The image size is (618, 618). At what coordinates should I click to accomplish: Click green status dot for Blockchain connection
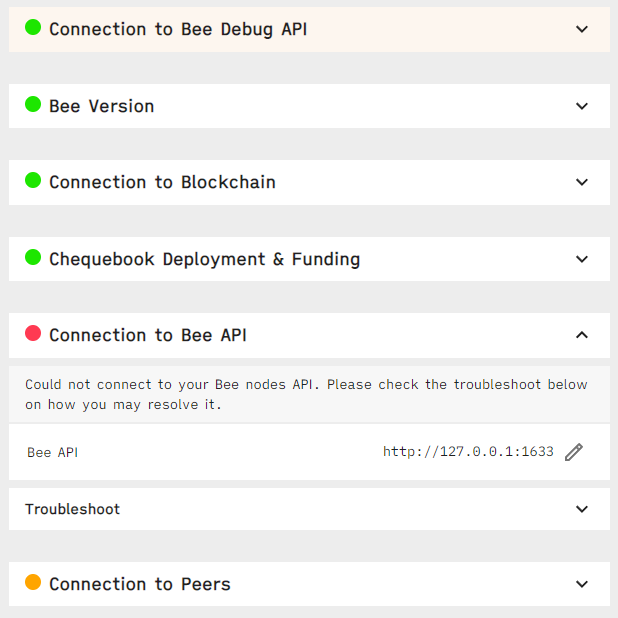click(x=33, y=181)
